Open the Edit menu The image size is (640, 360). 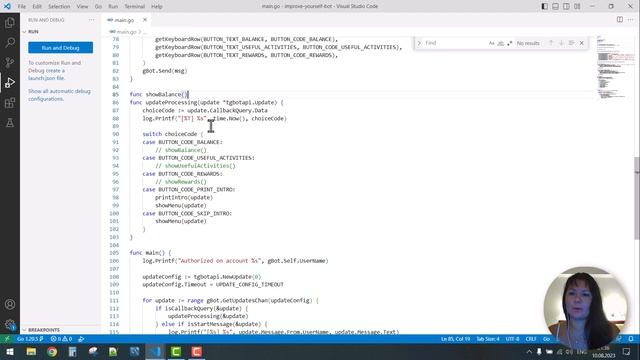[x=37, y=6]
